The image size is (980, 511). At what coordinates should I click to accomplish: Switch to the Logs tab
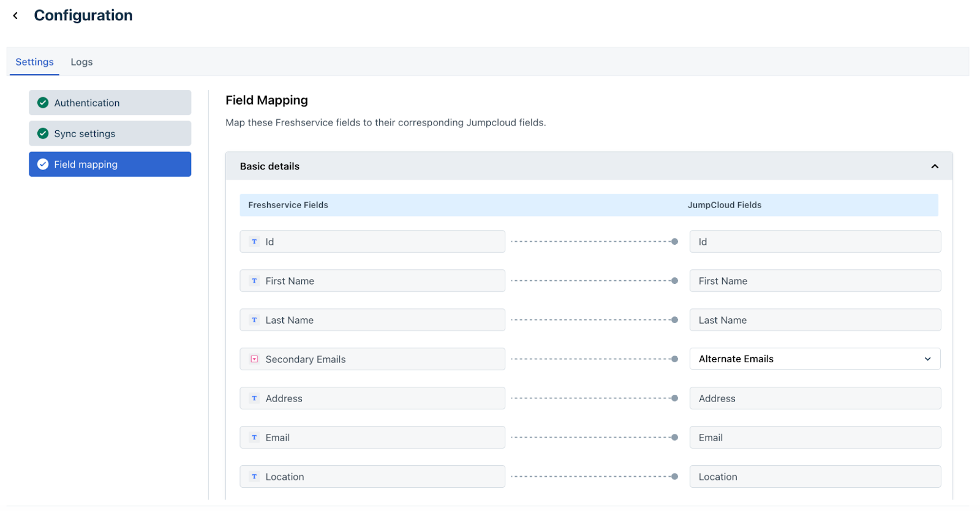tap(81, 62)
